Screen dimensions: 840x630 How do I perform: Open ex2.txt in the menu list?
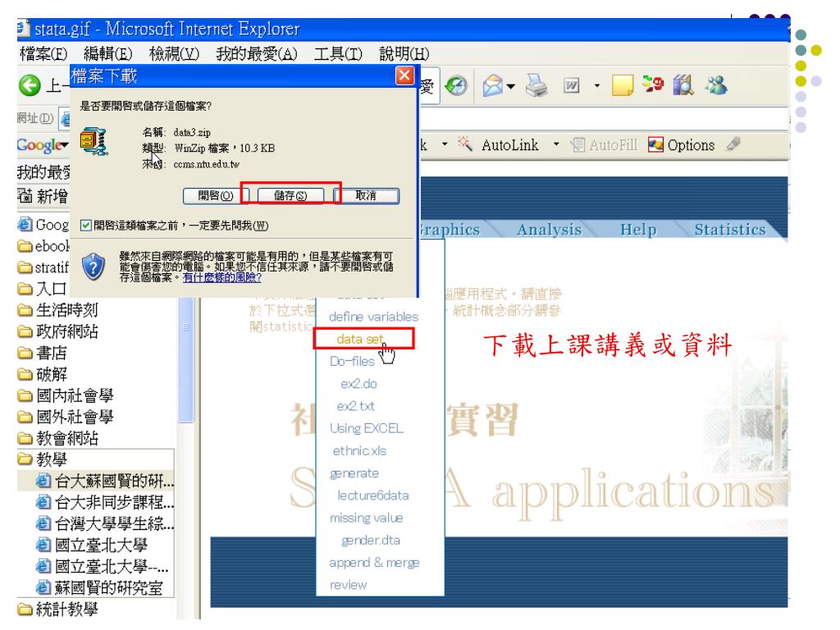pos(356,406)
